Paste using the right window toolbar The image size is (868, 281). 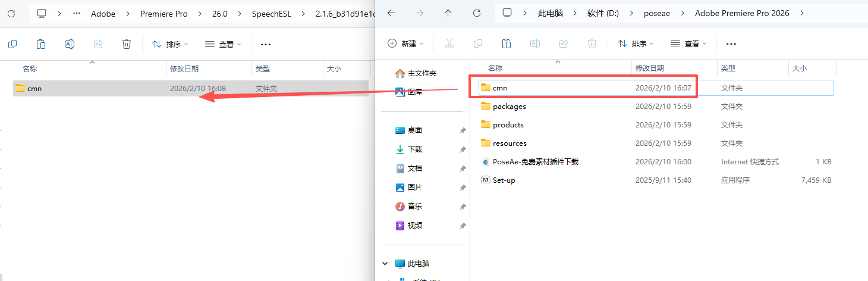(x=507, y=43)
